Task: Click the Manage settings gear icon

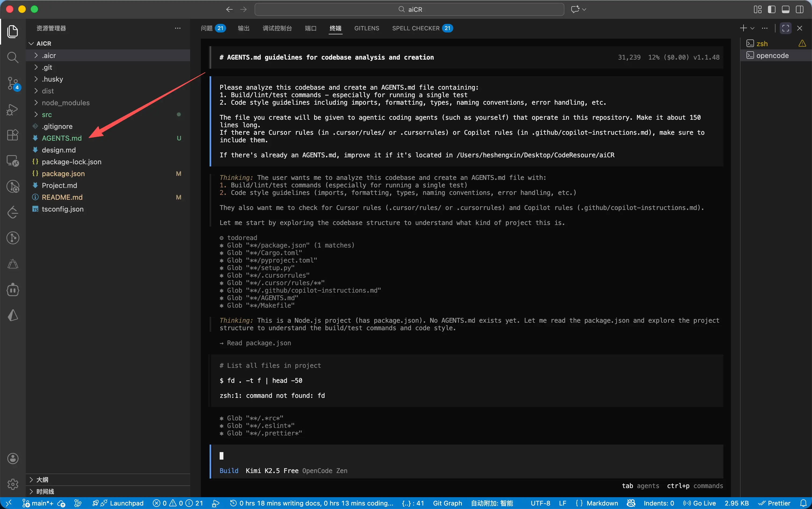Action: click(13, 484)
